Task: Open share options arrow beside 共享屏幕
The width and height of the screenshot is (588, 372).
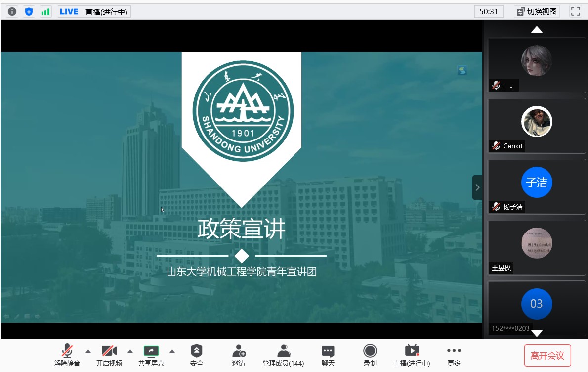Action: point(172,351)
